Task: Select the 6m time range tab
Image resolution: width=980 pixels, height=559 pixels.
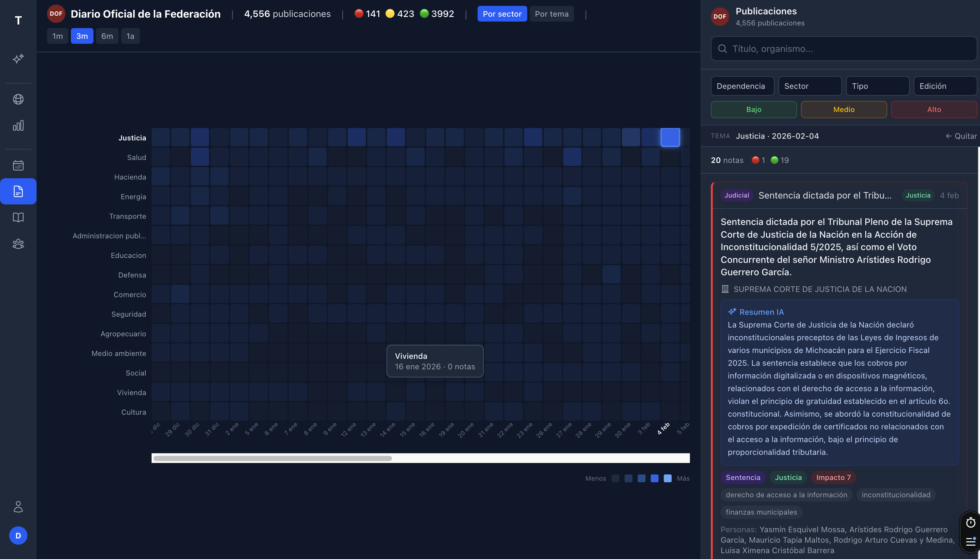Action: coord(107,36)
